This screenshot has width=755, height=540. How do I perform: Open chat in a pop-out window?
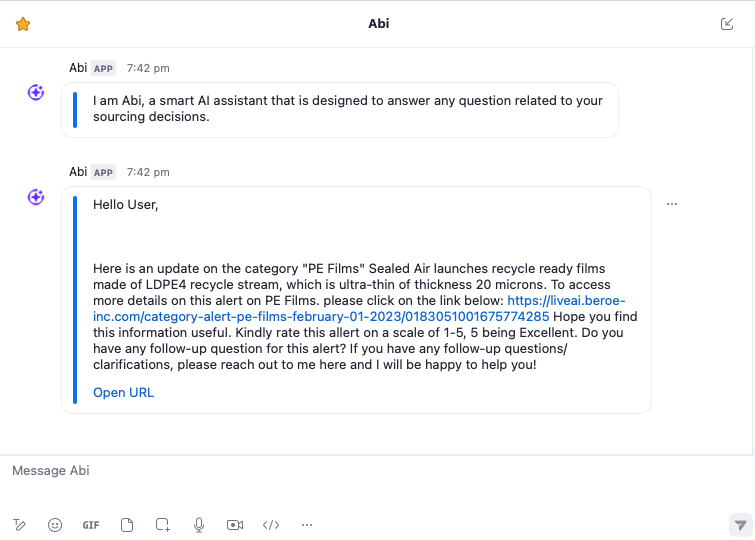(727, 24)
